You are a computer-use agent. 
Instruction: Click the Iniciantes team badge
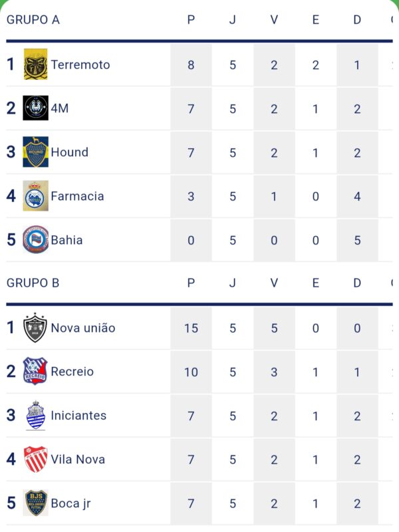tap(35, 416)
